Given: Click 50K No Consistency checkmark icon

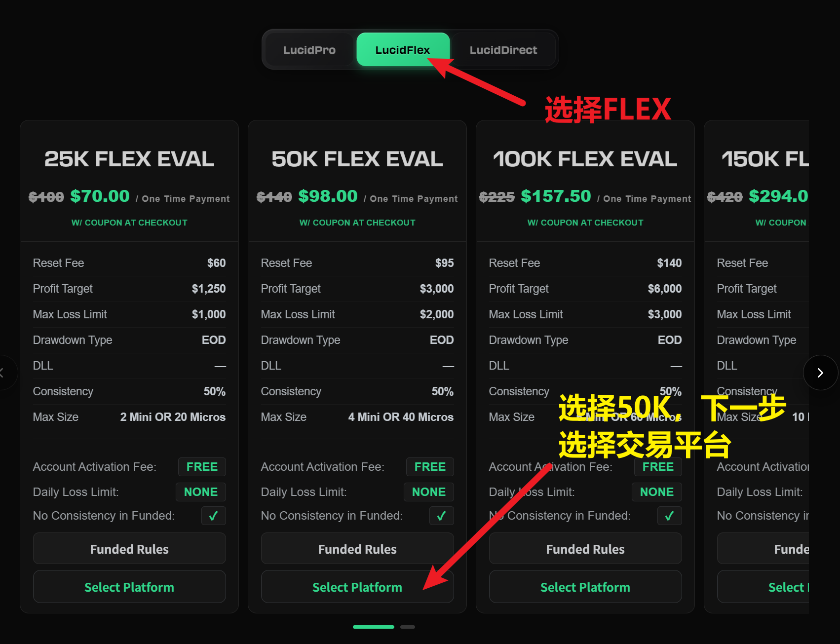Looking at the screenshot, I should coord(441,516).
